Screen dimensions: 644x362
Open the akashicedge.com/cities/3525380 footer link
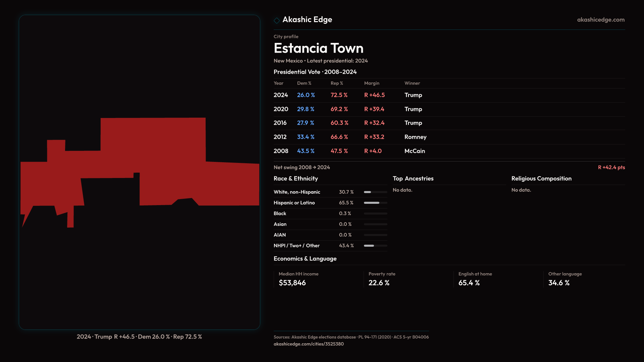(309, 344)
